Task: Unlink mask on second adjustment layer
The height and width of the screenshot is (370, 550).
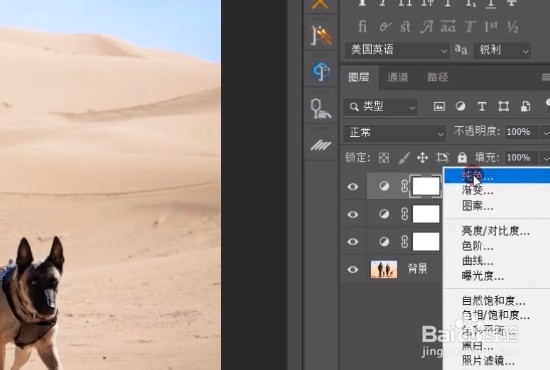Action: [x=404, y=214]
